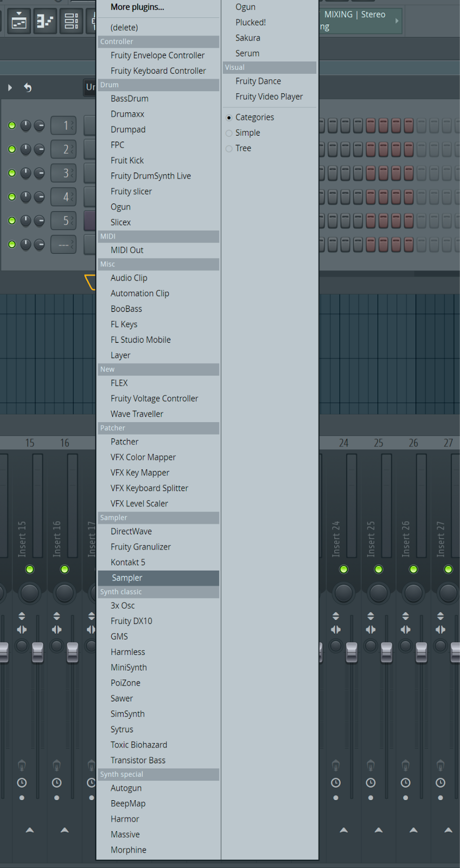Image resolution: width=460 pixels, height=868 pixels.
Task: Expand channel rack options play arrow
Action: [10, 87]
